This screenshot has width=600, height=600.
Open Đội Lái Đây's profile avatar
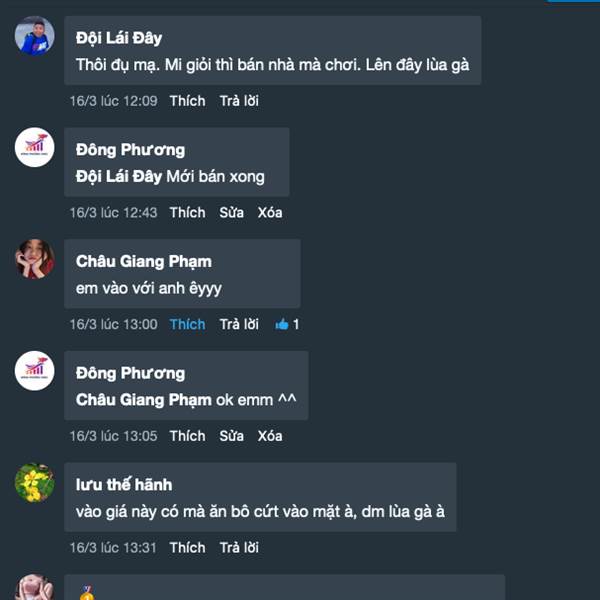pos(34,36)
